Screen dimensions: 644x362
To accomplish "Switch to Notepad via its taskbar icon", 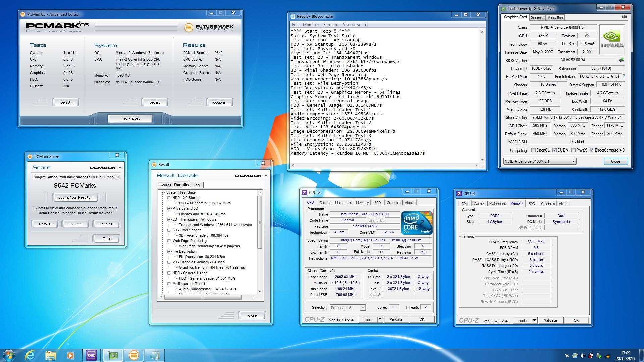I will tap(154, 355).
